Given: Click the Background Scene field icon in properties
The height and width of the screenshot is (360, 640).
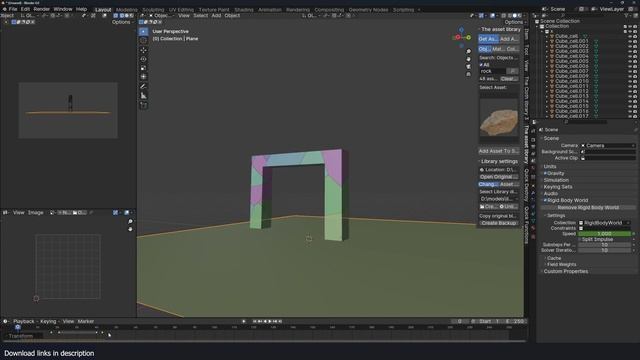Looking at the screenshot, I should (x=582, y=152).
